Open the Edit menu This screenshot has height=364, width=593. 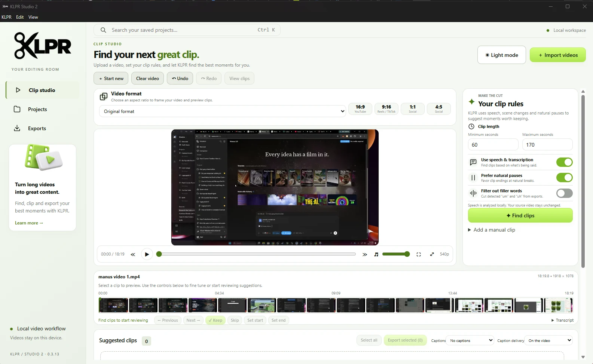point(20,17)
